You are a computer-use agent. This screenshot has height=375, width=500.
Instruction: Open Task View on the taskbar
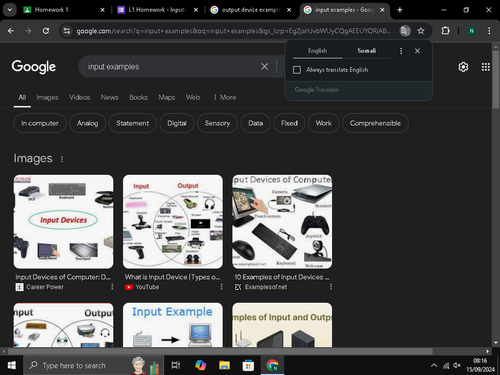pos(176,365)
